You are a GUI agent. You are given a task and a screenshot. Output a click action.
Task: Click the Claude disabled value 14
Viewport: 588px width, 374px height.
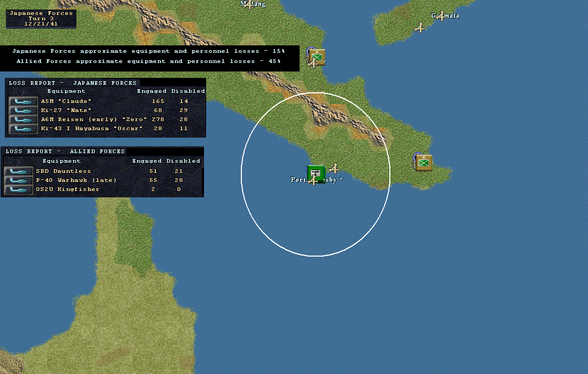[x=184, y=101]
